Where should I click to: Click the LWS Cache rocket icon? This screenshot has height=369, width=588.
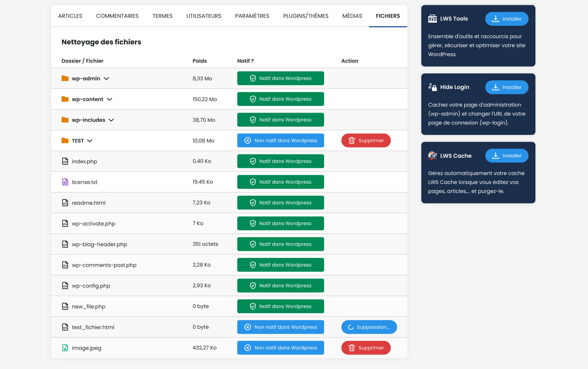click(x=432, y=155)
